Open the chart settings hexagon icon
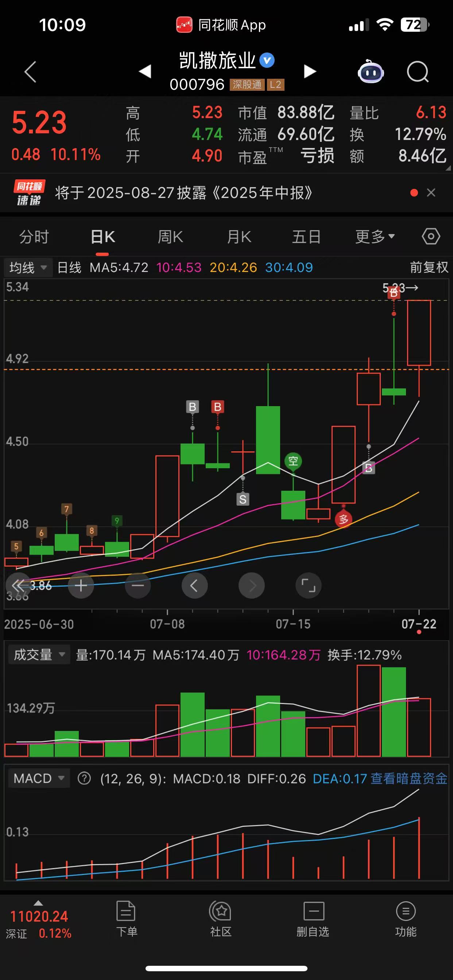This screenshot has height=980, width=453. [431, 237]
